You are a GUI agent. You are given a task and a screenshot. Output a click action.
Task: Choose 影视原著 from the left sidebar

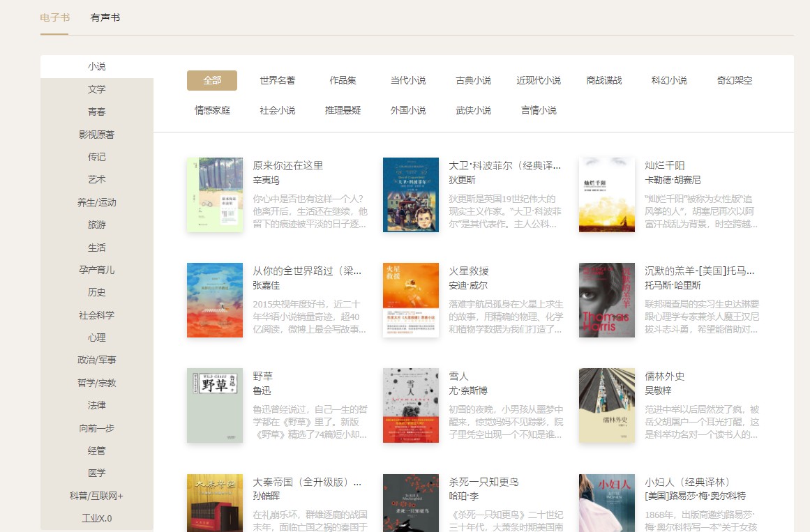coord(96,135)
